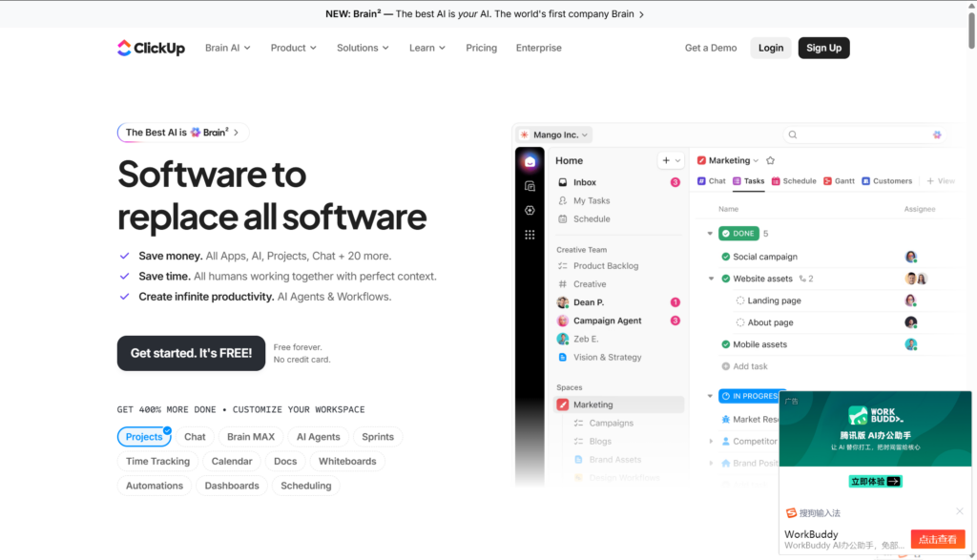977x560 pixels.
Task: Switch to the Chat view tab
Action: pyautogui.click(x=712, y=181)
